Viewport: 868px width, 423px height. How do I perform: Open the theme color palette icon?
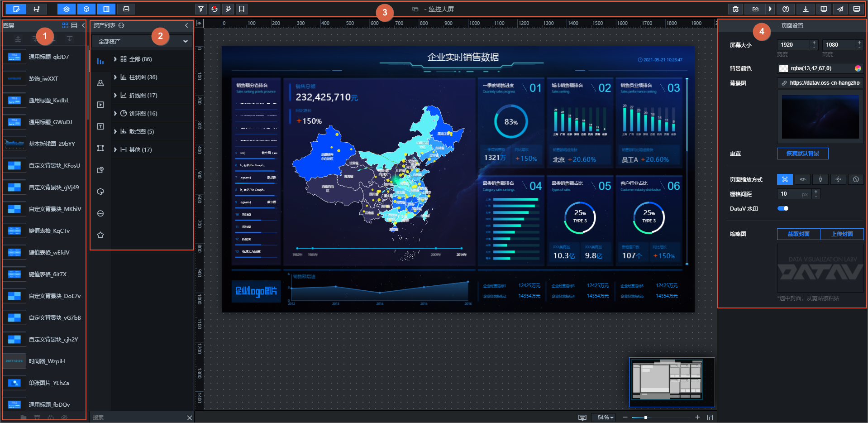(x=215, y=9)
